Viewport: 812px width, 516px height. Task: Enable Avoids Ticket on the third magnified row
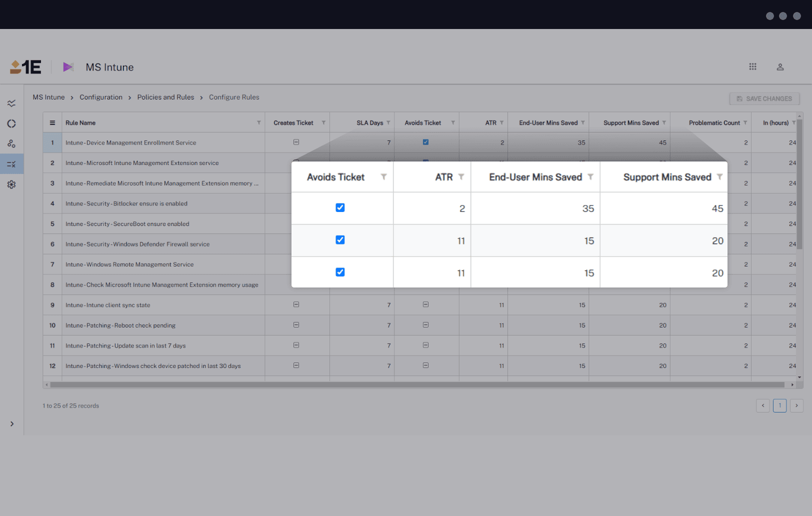click(x=340, y=272)
